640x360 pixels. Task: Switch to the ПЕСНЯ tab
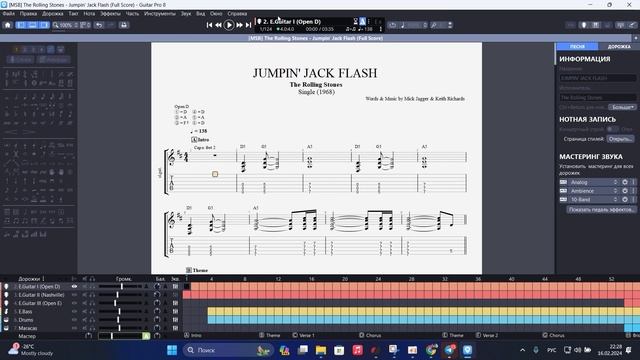[x=577, y=47]
